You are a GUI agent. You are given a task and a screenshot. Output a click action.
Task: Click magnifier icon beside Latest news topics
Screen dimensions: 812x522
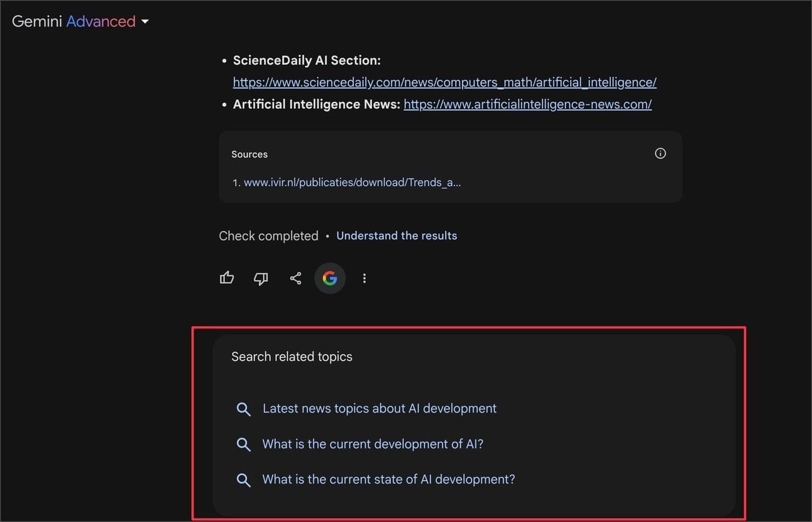point(243,409)
